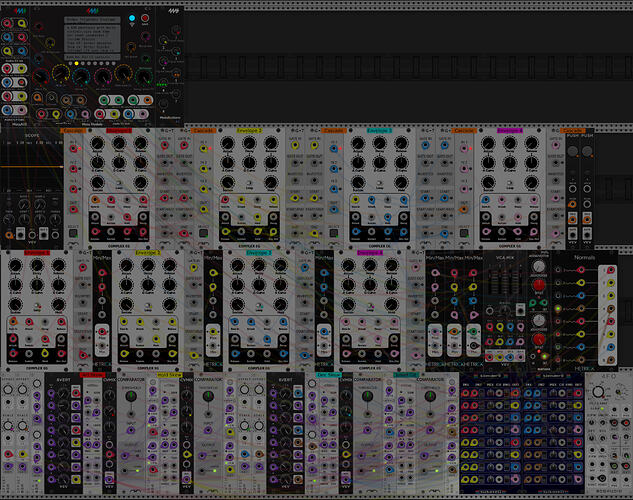Toggle the Loop switch on Envelope 4 in the Scope's row
633x500 pixels.
[510, 183]
